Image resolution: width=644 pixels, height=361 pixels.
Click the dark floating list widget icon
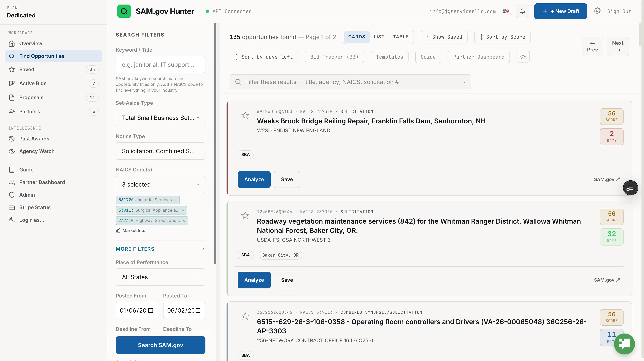pos(630,188)
